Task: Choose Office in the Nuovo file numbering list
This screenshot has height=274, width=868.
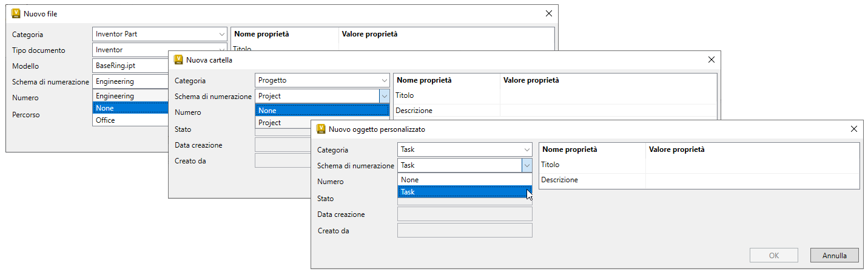Action: 130,120
